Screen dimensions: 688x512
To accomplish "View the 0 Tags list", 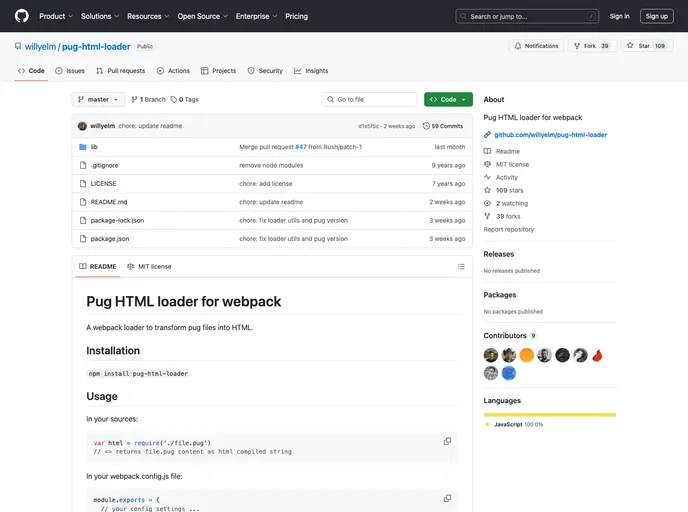I will 185,100.
